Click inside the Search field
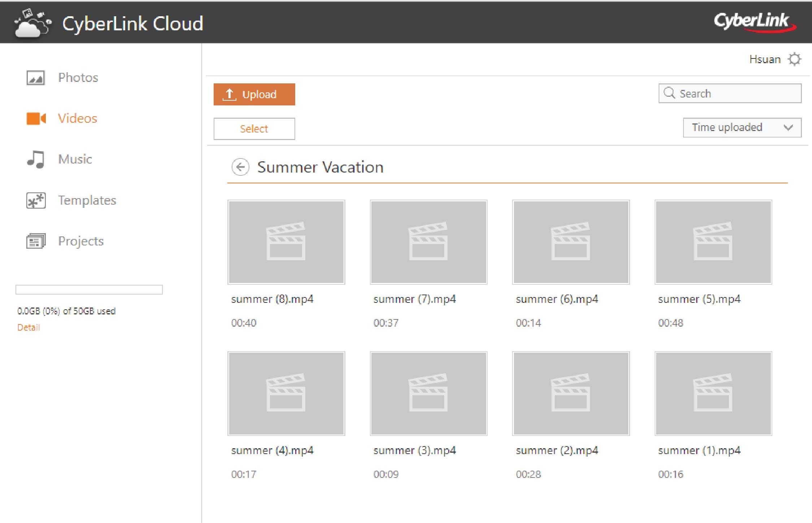 click(730, 93)
